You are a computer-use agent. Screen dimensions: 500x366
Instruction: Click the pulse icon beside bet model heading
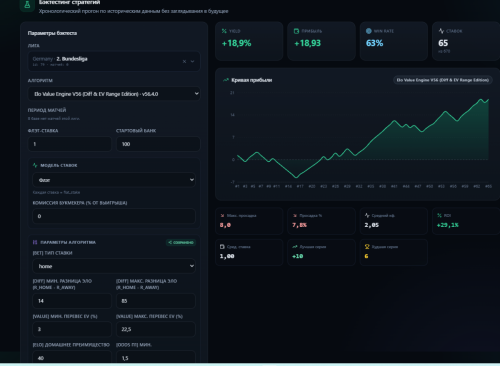click(x=35, y=165)
